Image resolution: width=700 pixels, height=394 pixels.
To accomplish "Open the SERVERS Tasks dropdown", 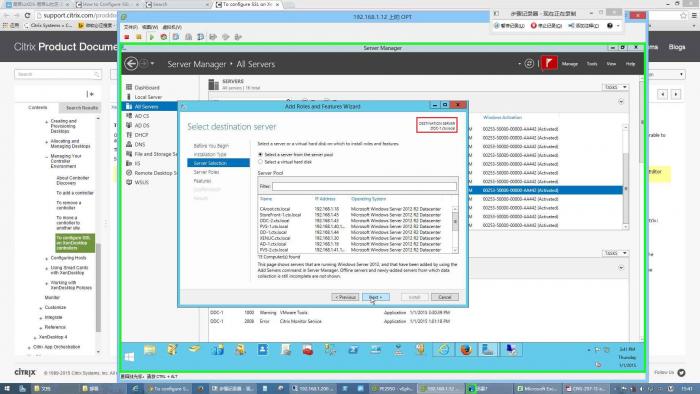I will point(616,87).
